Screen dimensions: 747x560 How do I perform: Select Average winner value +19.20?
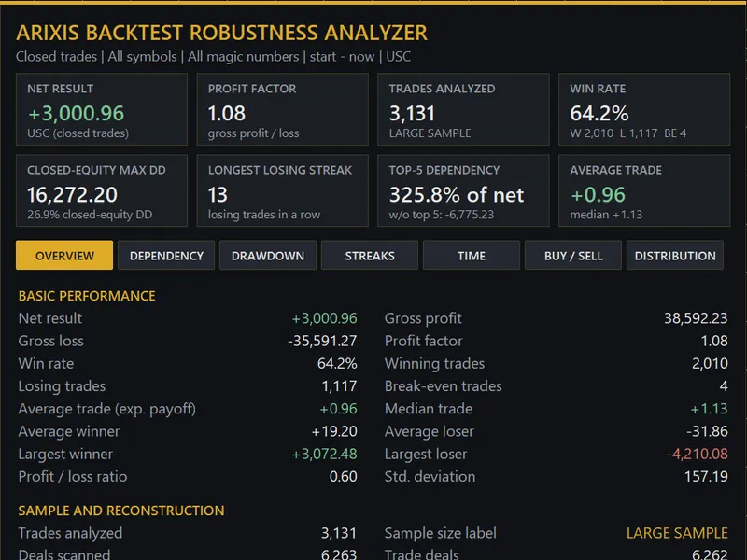pyautogui.click(x=334, y=431)
